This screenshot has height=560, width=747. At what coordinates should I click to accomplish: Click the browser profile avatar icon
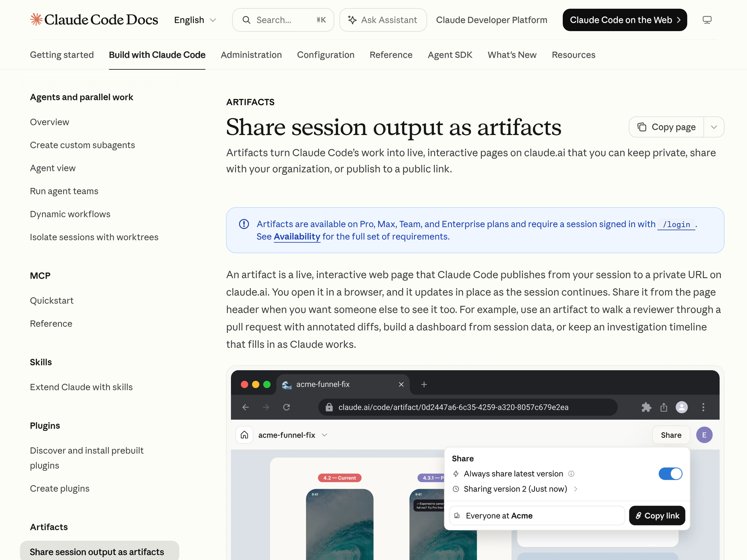682,408
